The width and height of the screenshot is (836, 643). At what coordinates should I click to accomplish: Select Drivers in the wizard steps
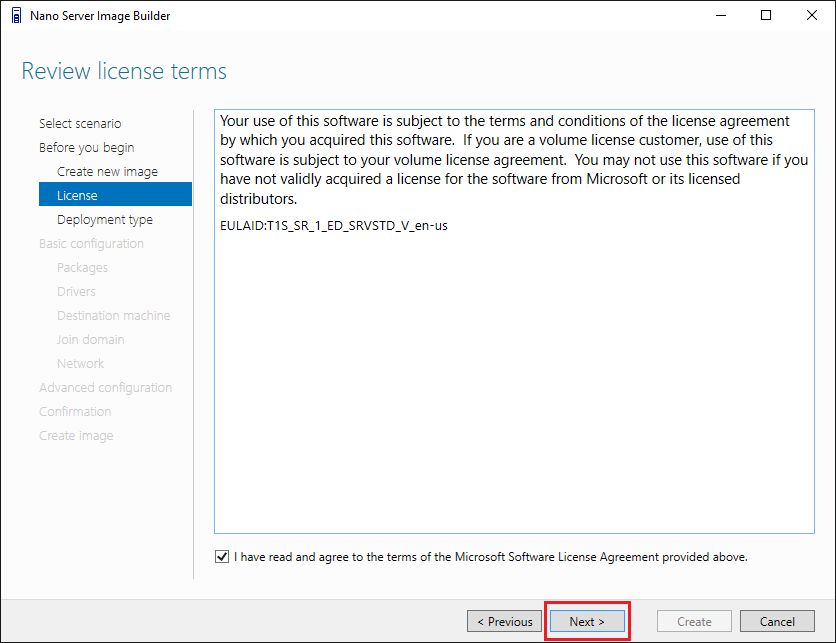coord(76,292)
